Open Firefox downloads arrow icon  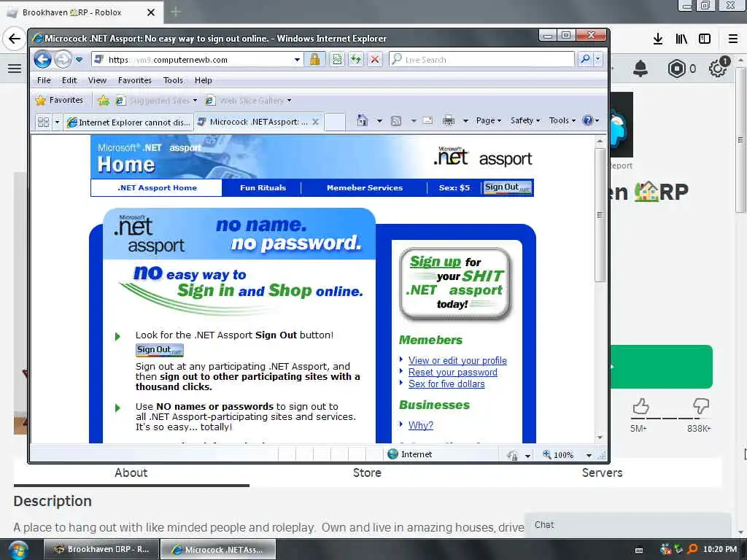658,39
